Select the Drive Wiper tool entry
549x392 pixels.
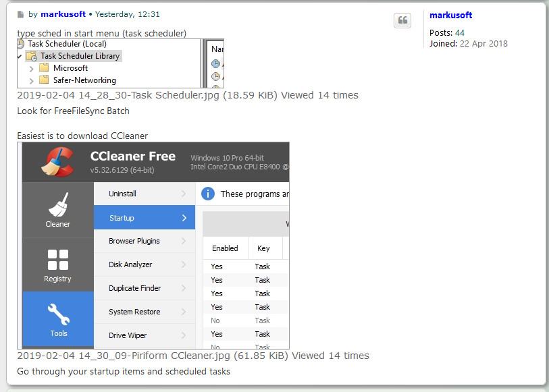tap(145, 335)
